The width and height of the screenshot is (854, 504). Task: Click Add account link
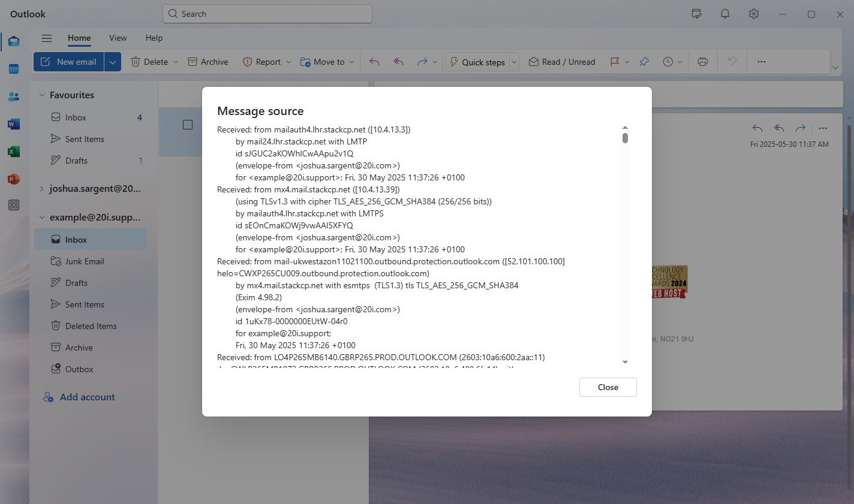click(79, 397)
